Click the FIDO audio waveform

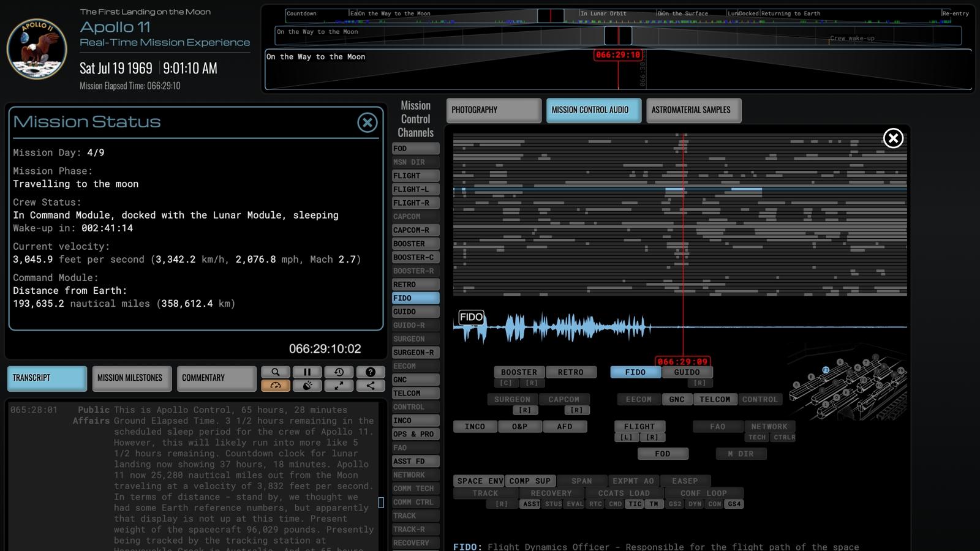tap(680, 327)
